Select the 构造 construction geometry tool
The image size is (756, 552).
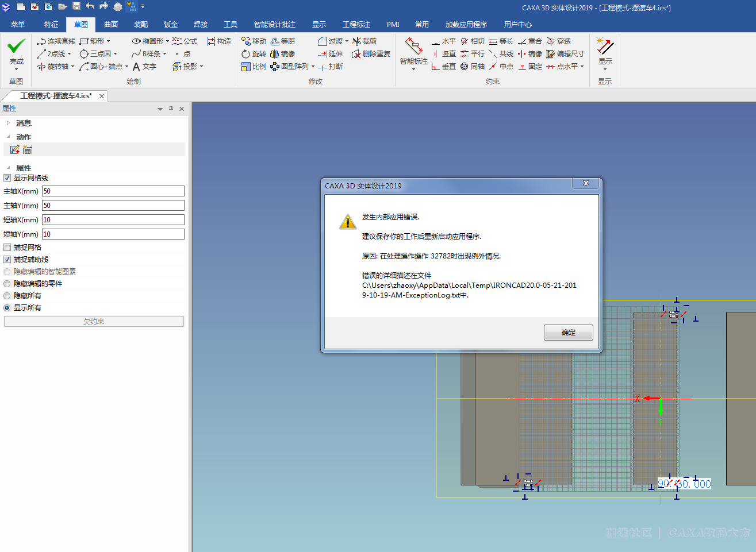point(219,41)
